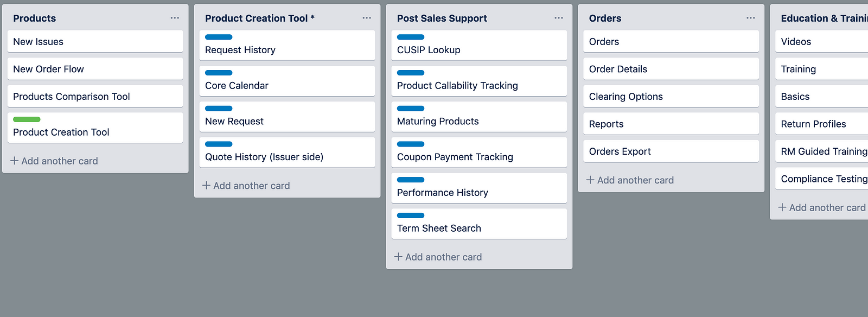Add another card to Orders list
This screenshot has width=868, height=317.
[x=630, y=180]
